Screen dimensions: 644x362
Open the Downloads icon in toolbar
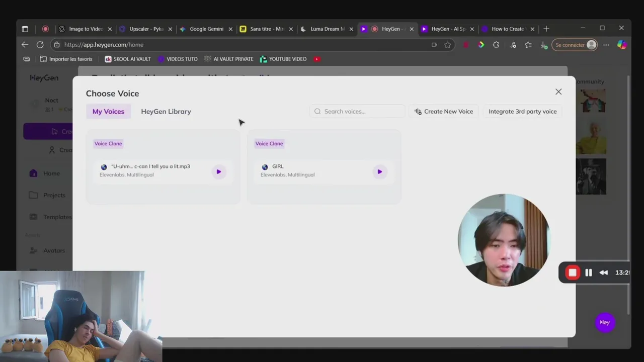[543, 45]
